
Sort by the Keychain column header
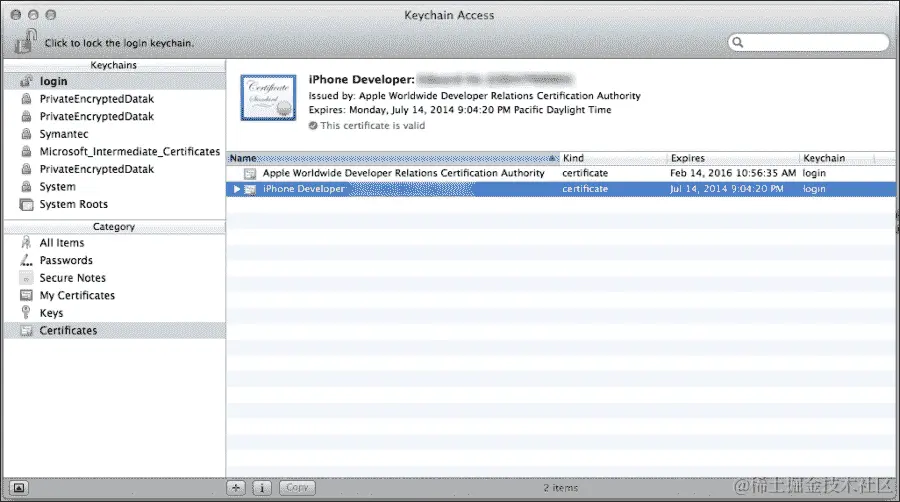(x=837, y=158)
